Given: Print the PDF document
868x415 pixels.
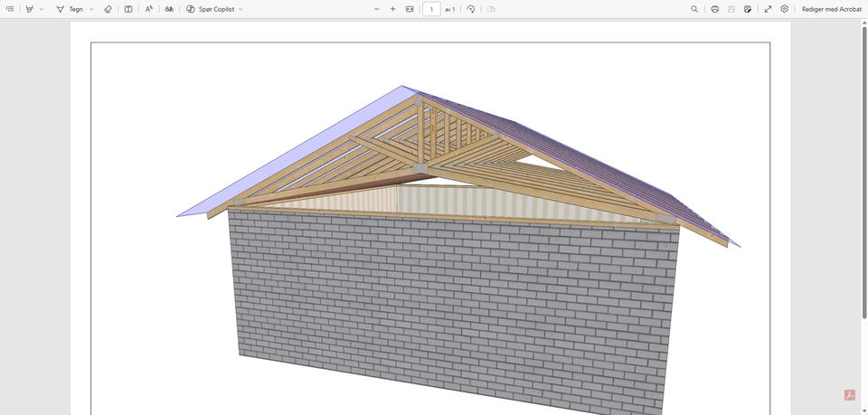Looking at the screenshot, I should pos(715,9).
